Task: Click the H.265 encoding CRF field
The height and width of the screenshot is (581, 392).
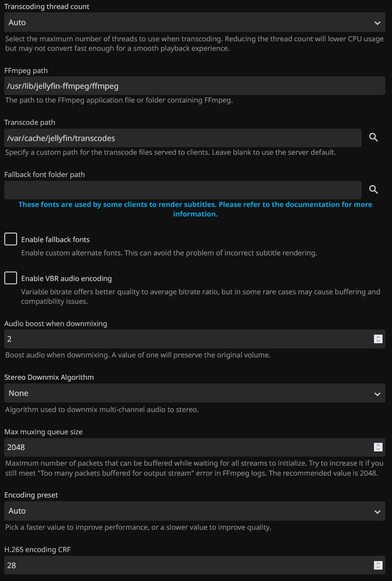Action: coord(185,565)
